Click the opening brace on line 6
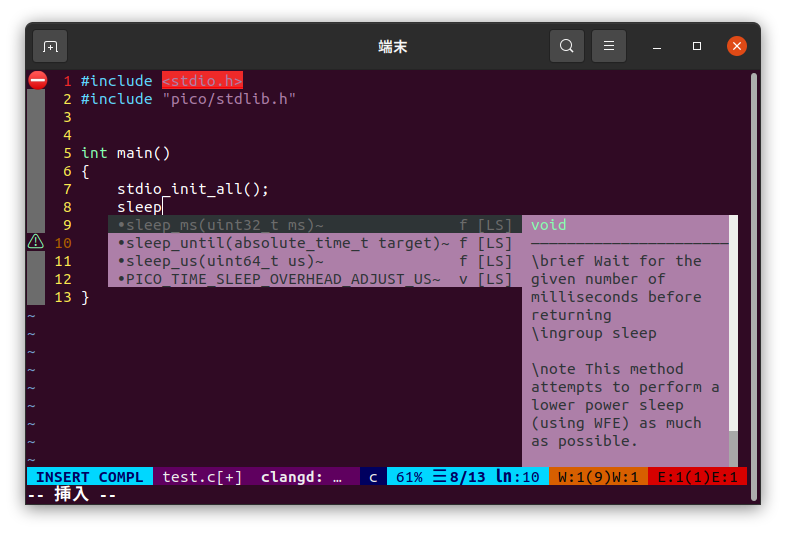This screenshot has height=533, width=786. click(85, 171)
